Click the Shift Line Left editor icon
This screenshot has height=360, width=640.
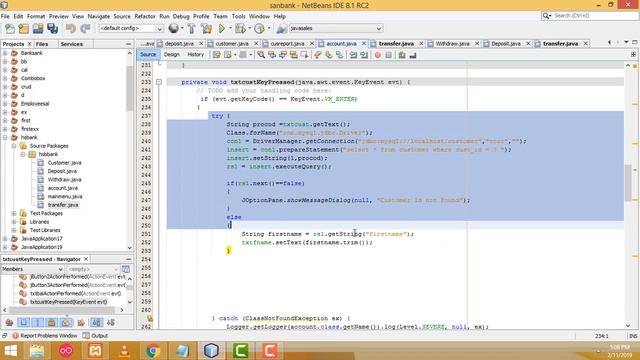pos(353,55)
